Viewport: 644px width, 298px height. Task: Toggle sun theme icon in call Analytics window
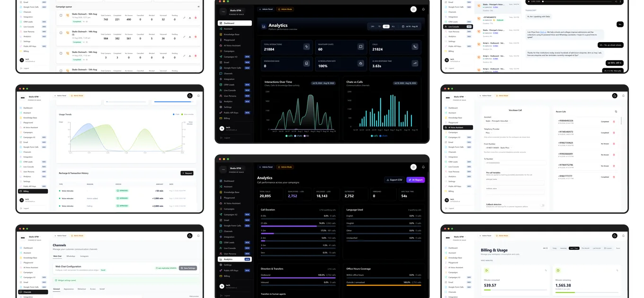click(413, 167)
